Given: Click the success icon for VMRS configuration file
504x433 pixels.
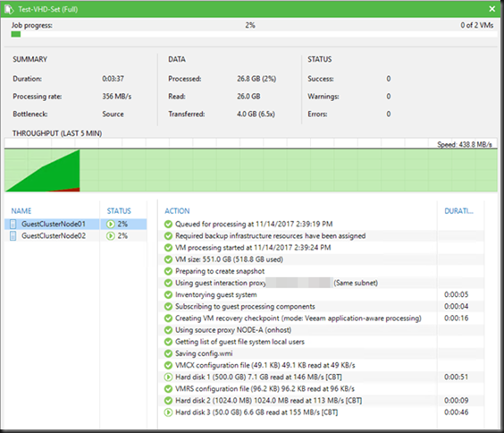Looking at the screenshot, I should (x=168, y=388).
